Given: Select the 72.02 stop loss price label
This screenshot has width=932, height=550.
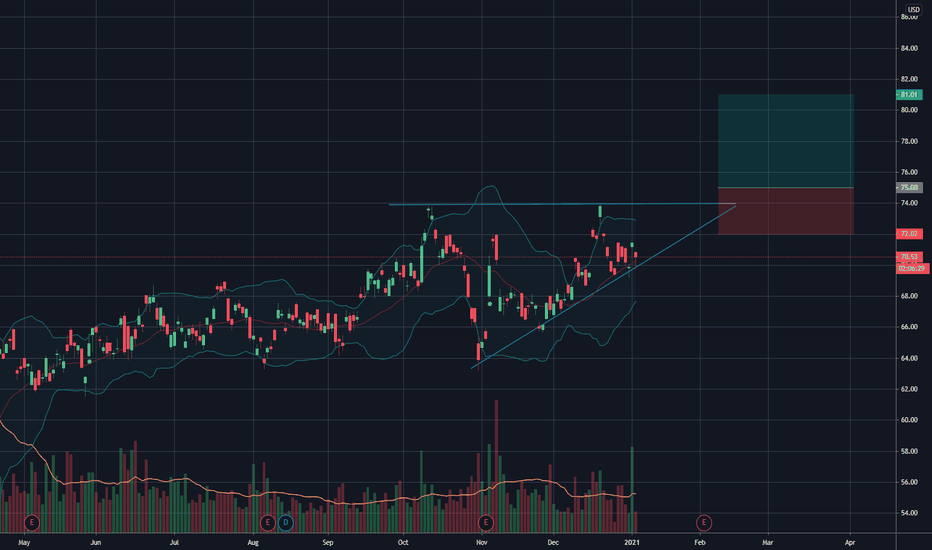Looking at the screenshot, I should pos(909,234).
